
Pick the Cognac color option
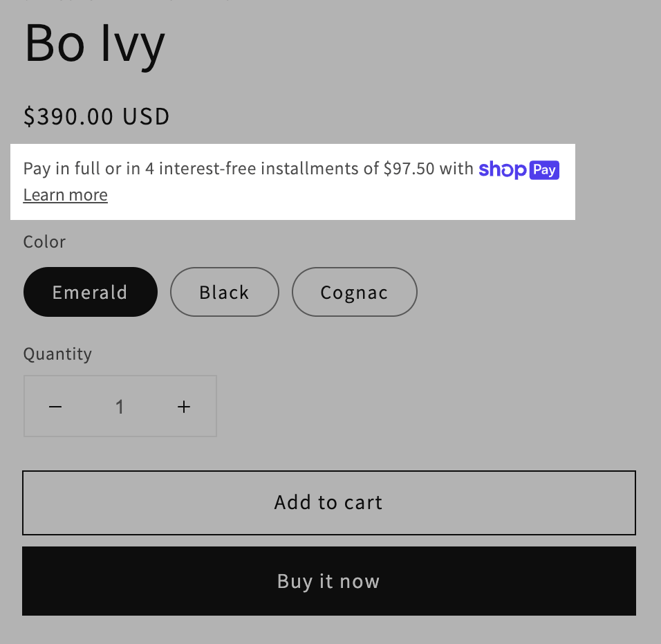pos(354,292)
